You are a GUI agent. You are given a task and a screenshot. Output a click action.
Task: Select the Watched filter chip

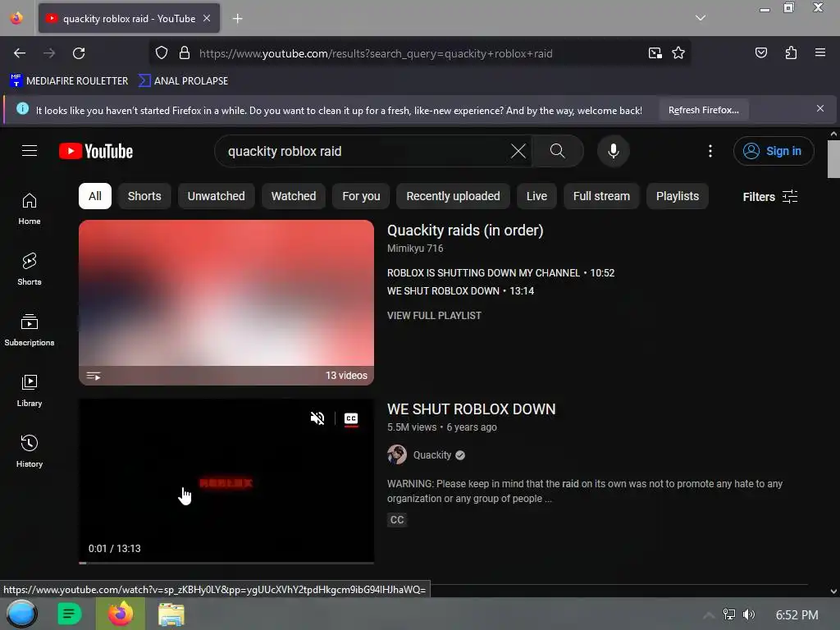[294, 196]
